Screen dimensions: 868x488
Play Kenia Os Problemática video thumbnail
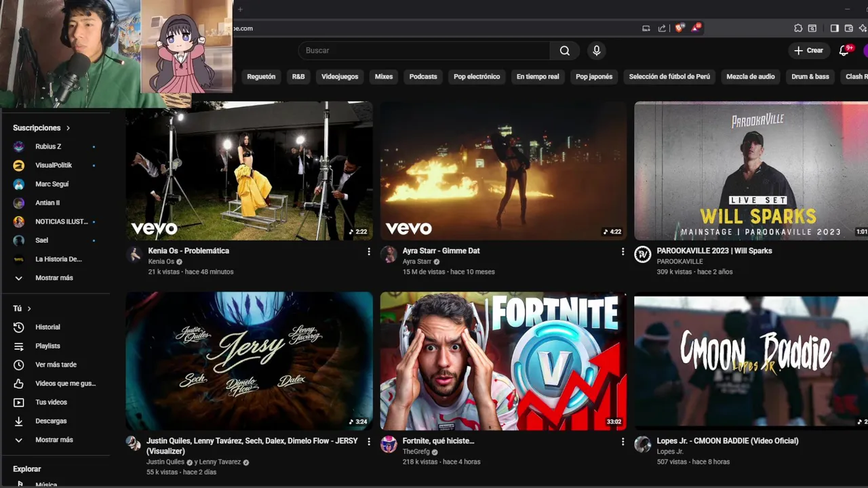249,171
